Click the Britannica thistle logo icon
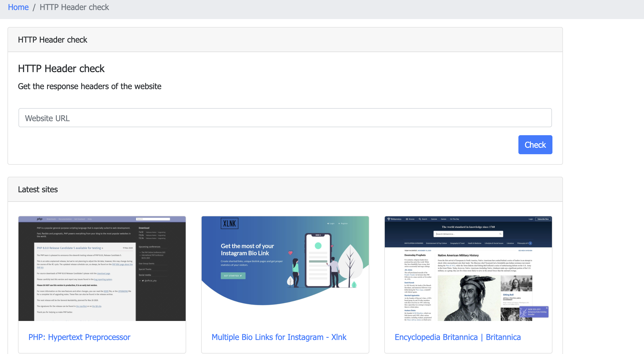The width and height of the screenshot is (644, 354). pyautogui.click(x=389, y=219)
